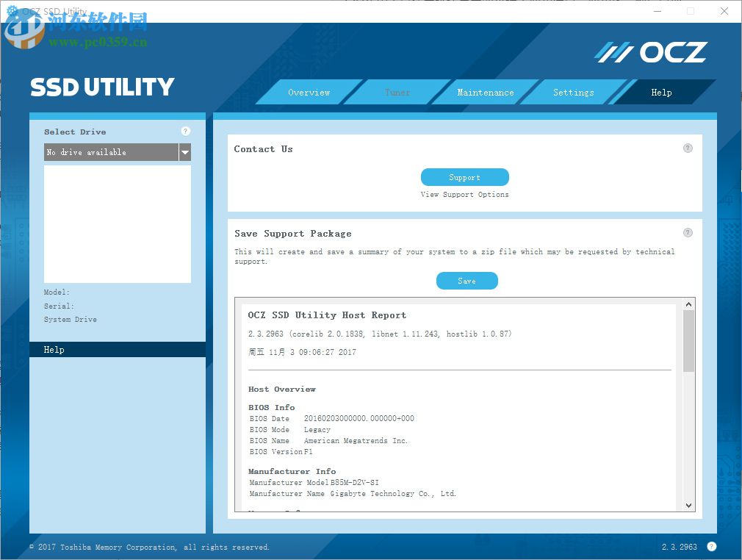Switch to the Overview tab
Viewport: 742px width, 560px height.
309,92
